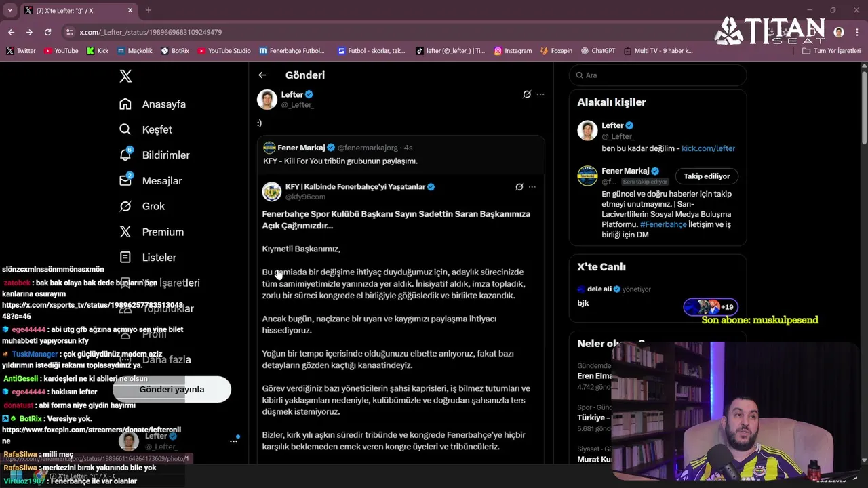
Task: Click the Listeler list icon
Action: tap(125, 258)
